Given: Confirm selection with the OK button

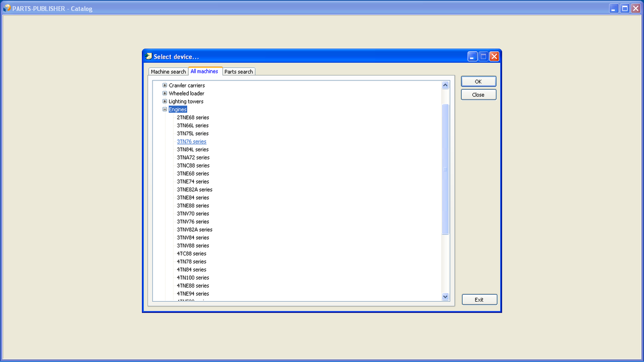Looking at the screenshot, I should (478, 81).
